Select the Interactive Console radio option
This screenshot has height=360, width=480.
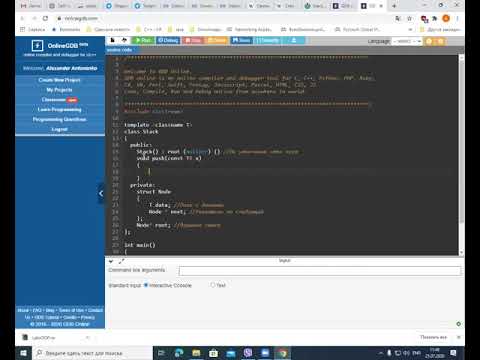[146, 285]
